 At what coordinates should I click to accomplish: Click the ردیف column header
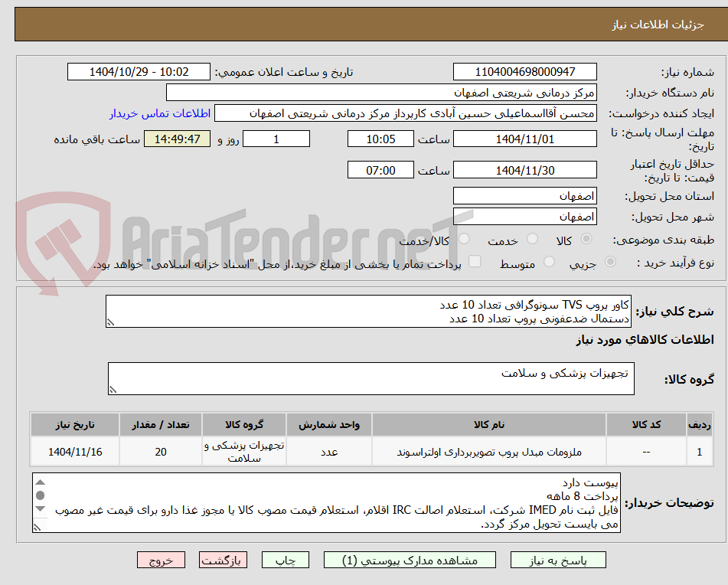700,425
